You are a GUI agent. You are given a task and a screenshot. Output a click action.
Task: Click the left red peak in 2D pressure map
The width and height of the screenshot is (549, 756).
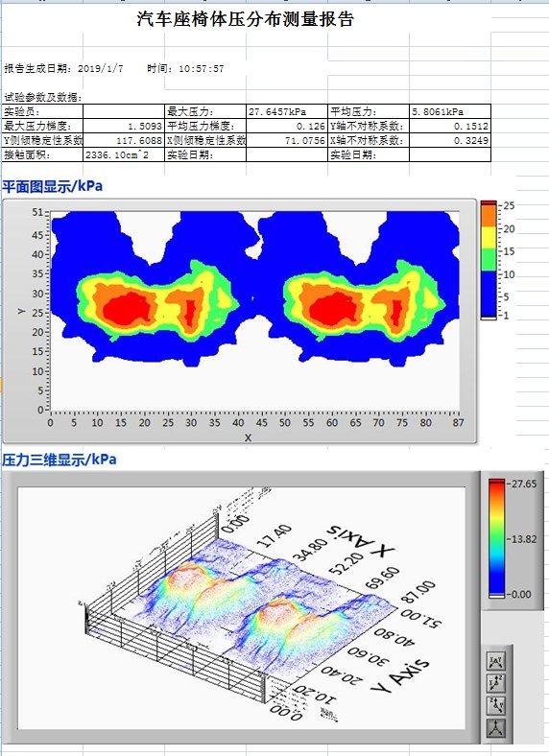(128, 309)
